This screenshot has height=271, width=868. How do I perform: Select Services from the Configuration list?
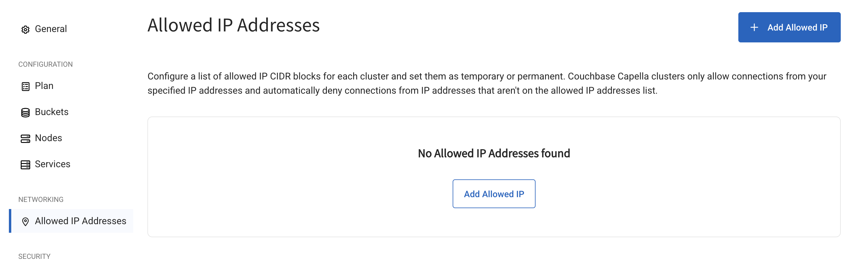53,164
